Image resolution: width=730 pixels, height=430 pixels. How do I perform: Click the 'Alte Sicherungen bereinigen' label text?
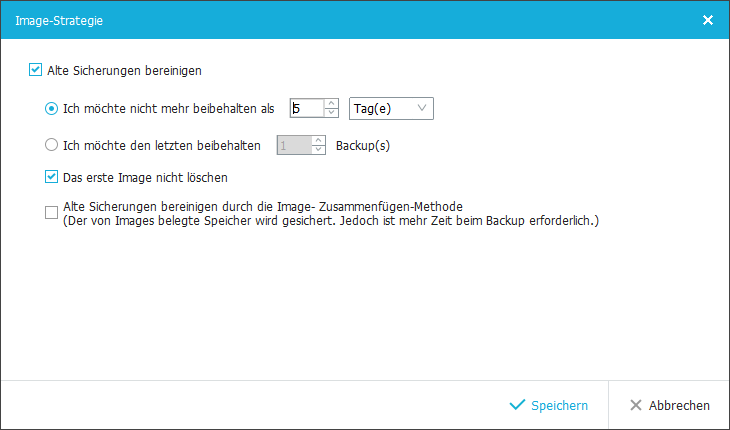pyautogui.click(x=124, y=71)
